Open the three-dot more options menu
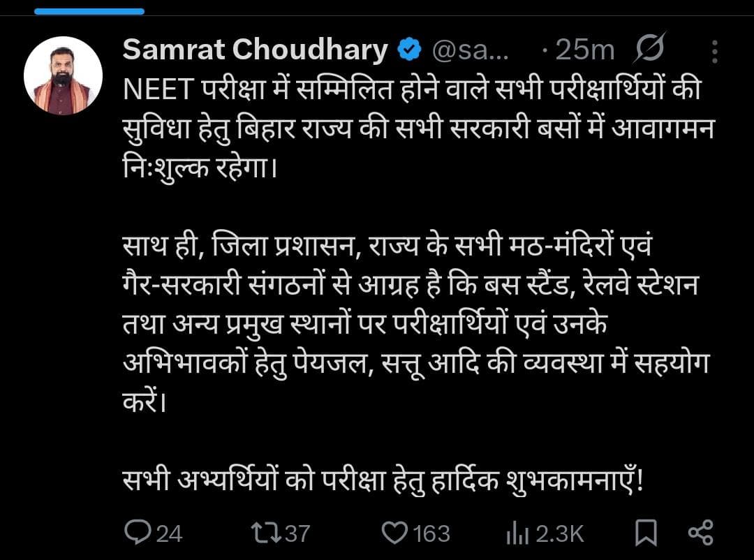The height and width of the screenshot is (560, 754). pyautogui.click(x=715, y=52)
